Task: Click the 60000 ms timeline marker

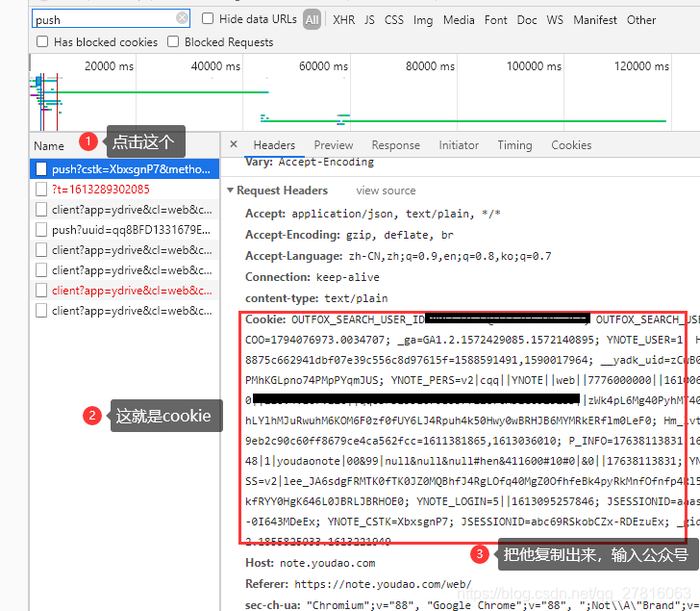Action: [x=323, y=66]
